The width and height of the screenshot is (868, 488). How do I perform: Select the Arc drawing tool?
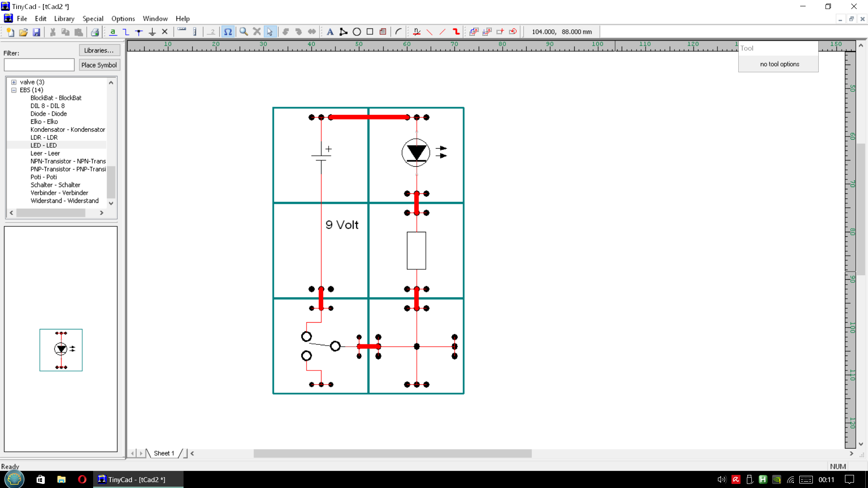[x=398, y=32]
